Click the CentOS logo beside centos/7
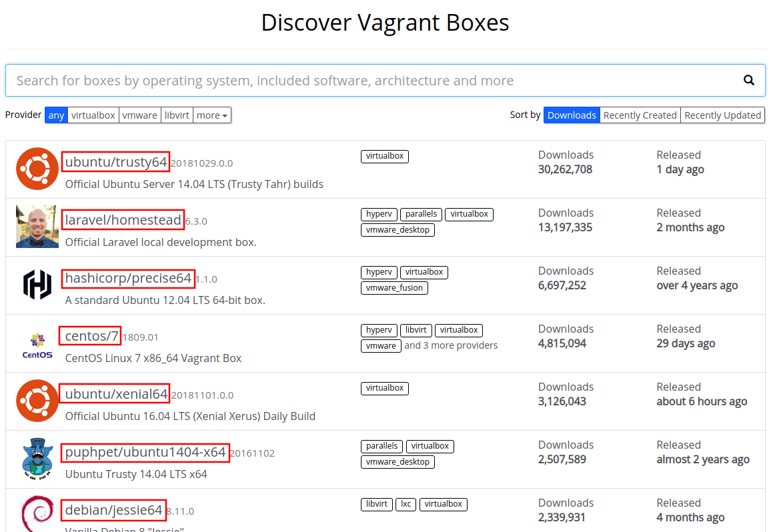This screenshot has height=532, width=771. pyautogui.click(x=37, y=345)
